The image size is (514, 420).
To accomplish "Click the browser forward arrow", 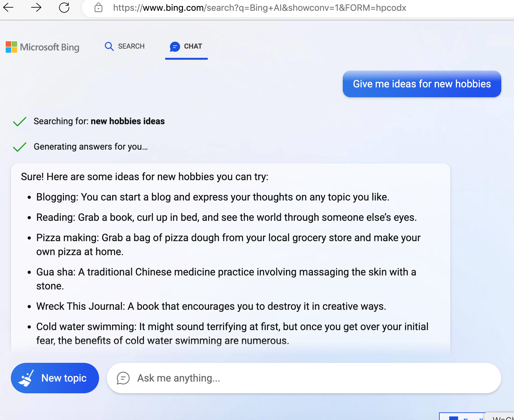I will tap(36, 7).
